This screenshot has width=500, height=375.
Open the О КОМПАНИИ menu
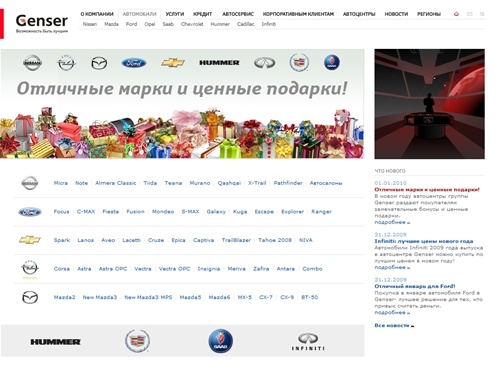pos(97,14)
